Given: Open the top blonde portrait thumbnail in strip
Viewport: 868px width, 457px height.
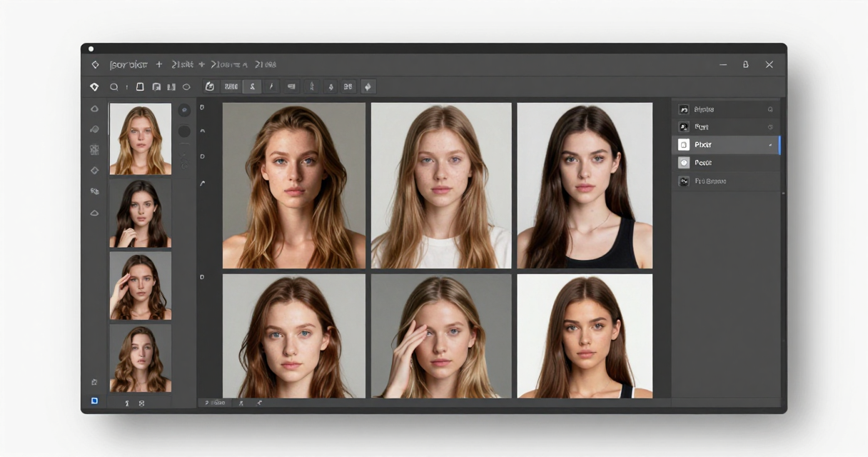Looking at the screenshot, I should [x=140, y=139].
